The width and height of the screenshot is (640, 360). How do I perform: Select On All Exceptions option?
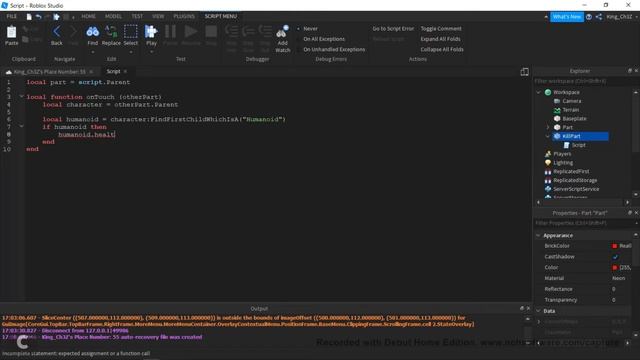(324, 39)
